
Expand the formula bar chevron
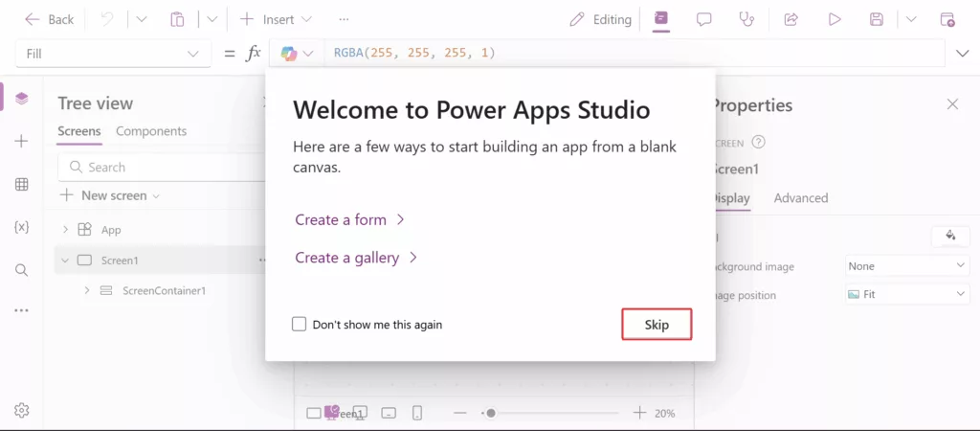point(963,54)
